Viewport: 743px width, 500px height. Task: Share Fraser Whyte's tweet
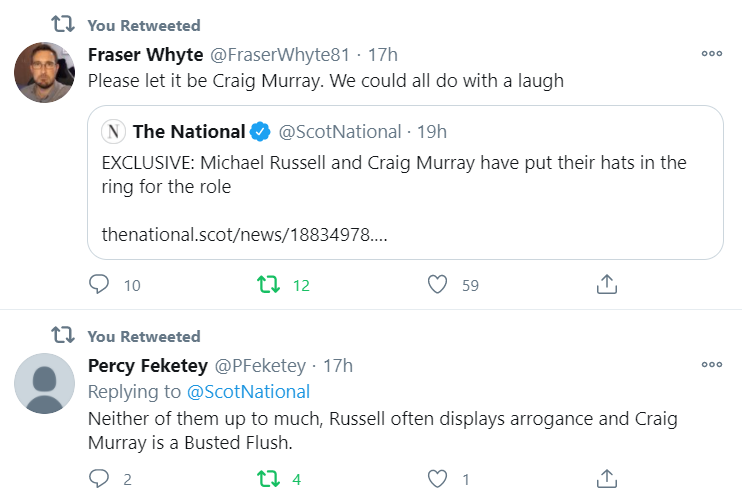pos(606,285)
